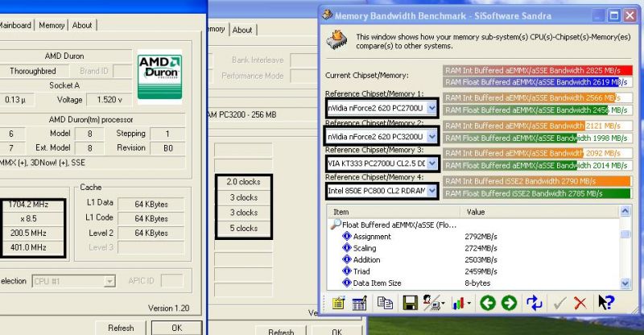This screenshot has width=644, height=335.
Task: Click the 2.0 clocks timing field
Action: [244, 182]
